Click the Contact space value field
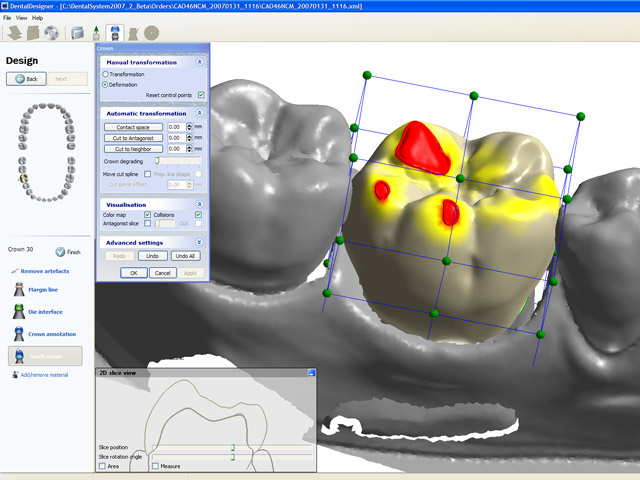 click(177, 127)
